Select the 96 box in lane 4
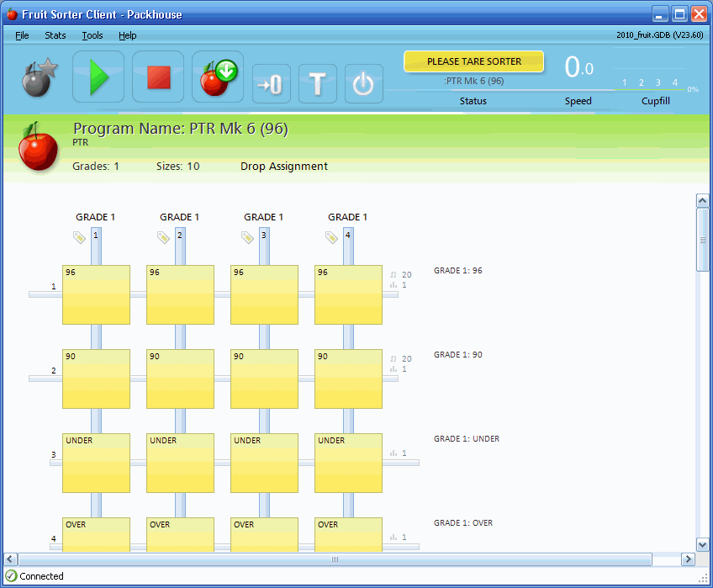The image size is (713, 588). [x=348, y=295]
